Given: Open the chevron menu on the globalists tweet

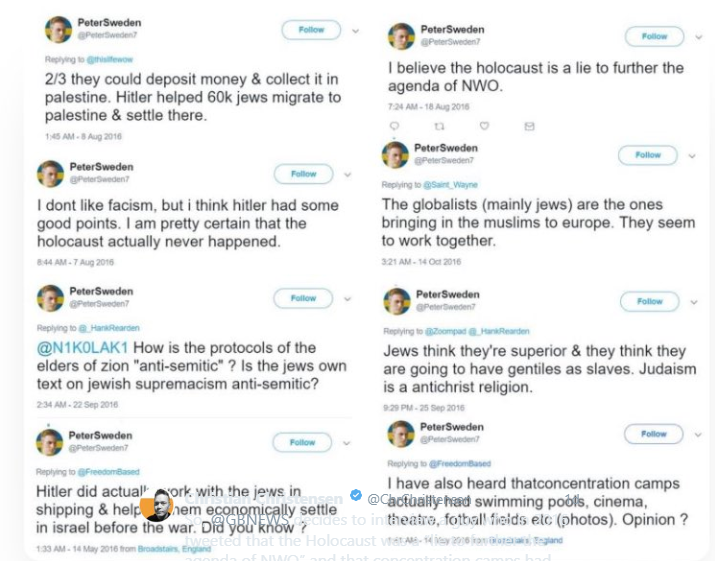Looking at the screenshot, I should (x=692, y=155).
